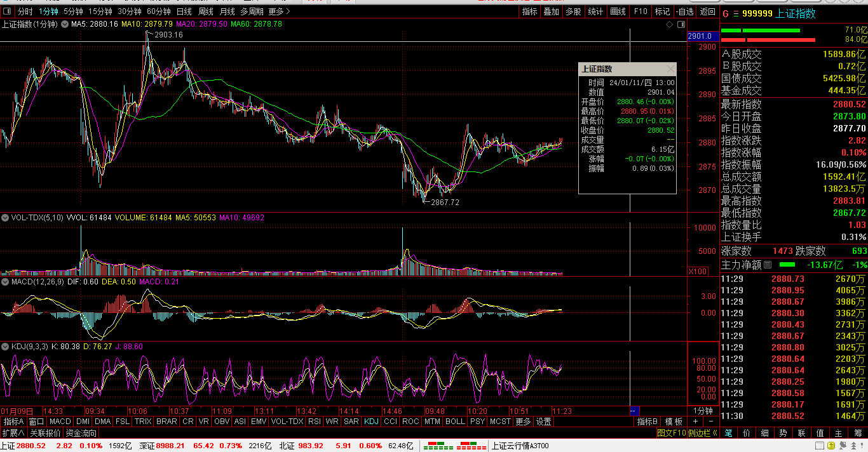Click the 标记 mark button
The width and height of the screenshot is (868, 452).
point(662,11)
